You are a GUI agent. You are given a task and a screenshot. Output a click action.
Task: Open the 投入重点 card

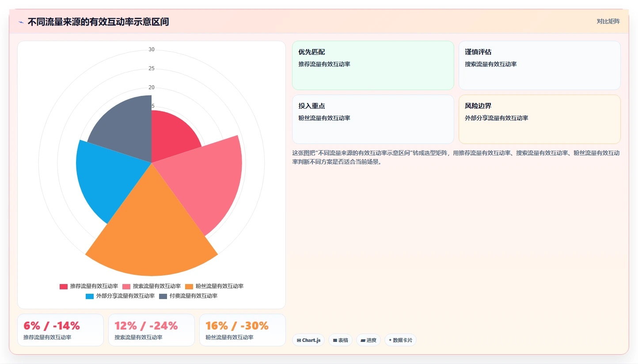[x=373, y=119]
